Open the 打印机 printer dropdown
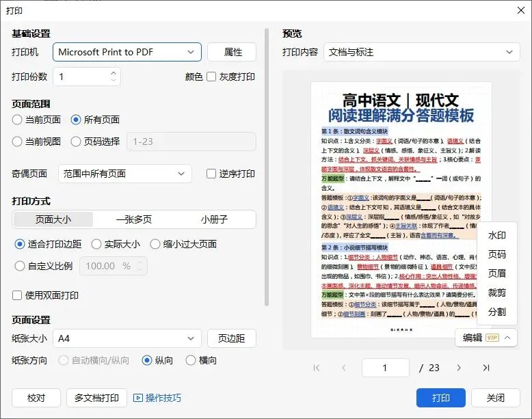 coord(127,52)
